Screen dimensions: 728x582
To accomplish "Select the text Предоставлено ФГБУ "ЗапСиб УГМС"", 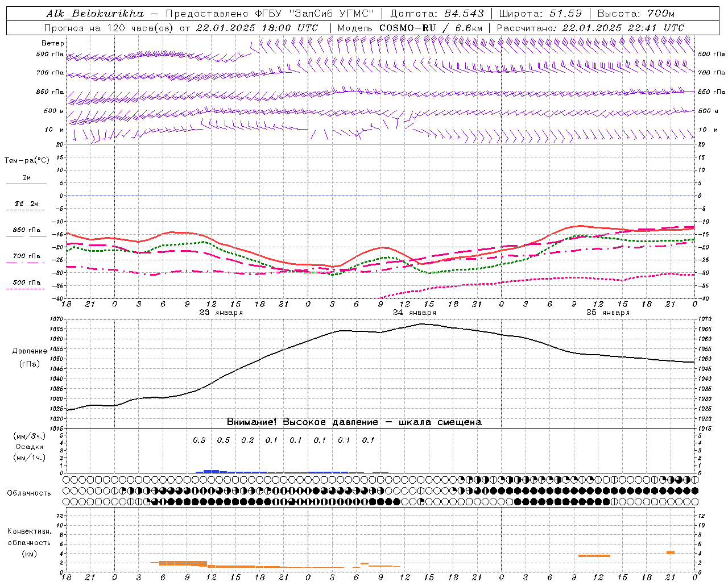I will [x=270, y=14].
